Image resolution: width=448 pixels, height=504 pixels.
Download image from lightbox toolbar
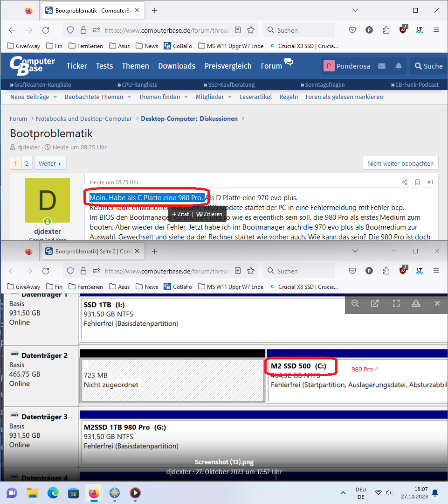(416, 303)
